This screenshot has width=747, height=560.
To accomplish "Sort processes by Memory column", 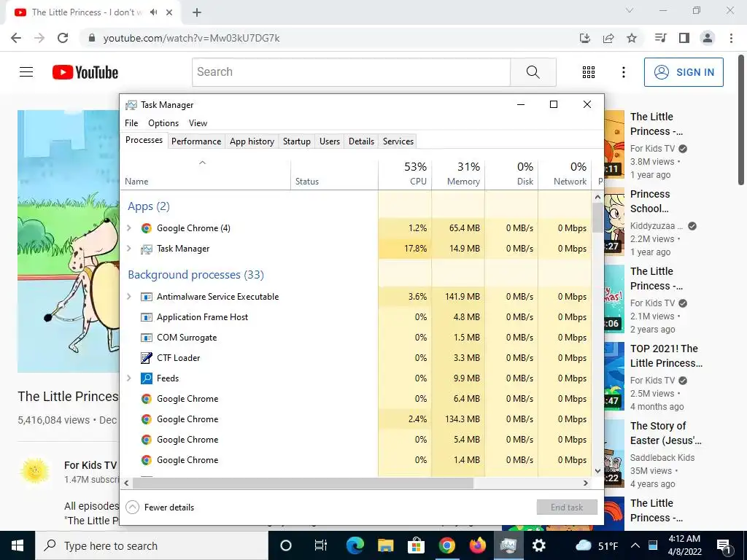I will (x=458, y=174).
